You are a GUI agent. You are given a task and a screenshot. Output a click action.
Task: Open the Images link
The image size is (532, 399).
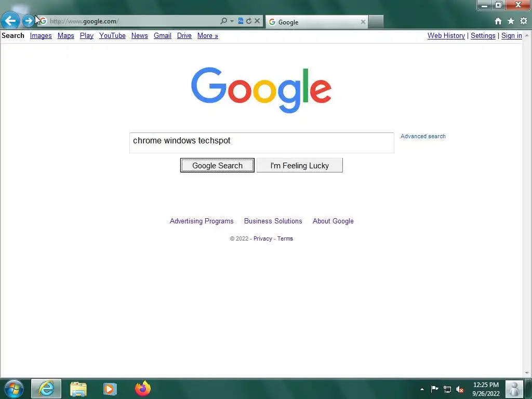pyautogui.click(x=41, y=36)
